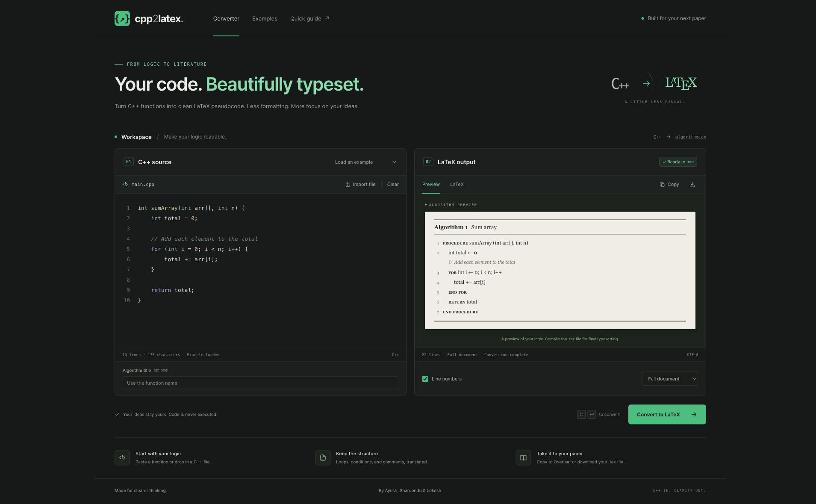This screenshot has height=504, width=816.
Task: Click the main.cpp code file icon
Action: (x=125, y=184)
